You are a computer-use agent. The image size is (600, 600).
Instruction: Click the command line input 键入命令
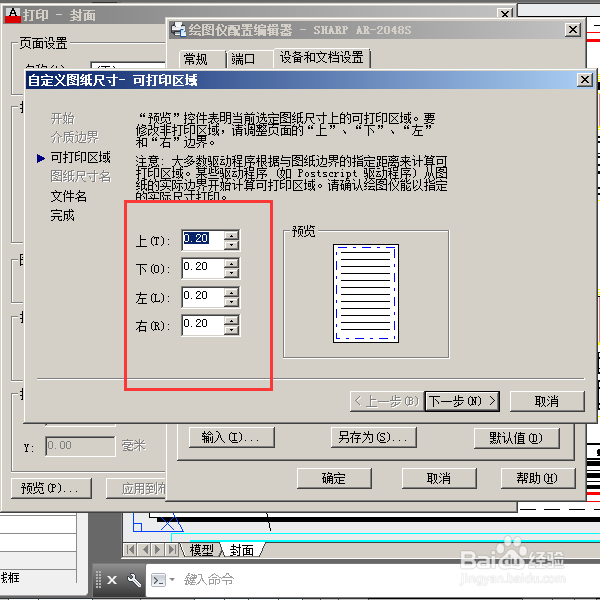coord(209,580)
